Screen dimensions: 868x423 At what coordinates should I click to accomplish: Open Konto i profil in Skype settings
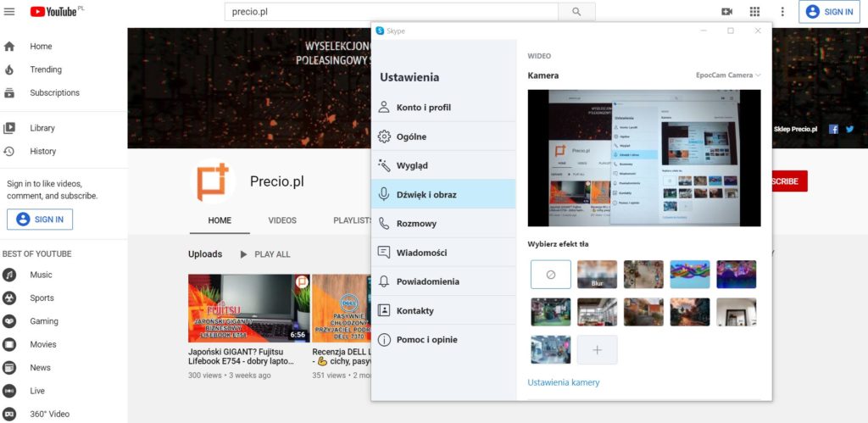coord(443,108)
